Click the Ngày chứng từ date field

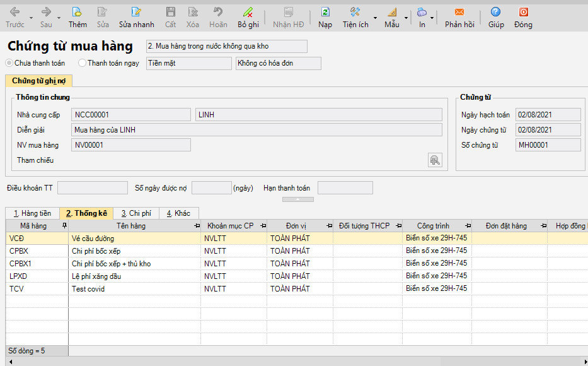tap(548, 130)
